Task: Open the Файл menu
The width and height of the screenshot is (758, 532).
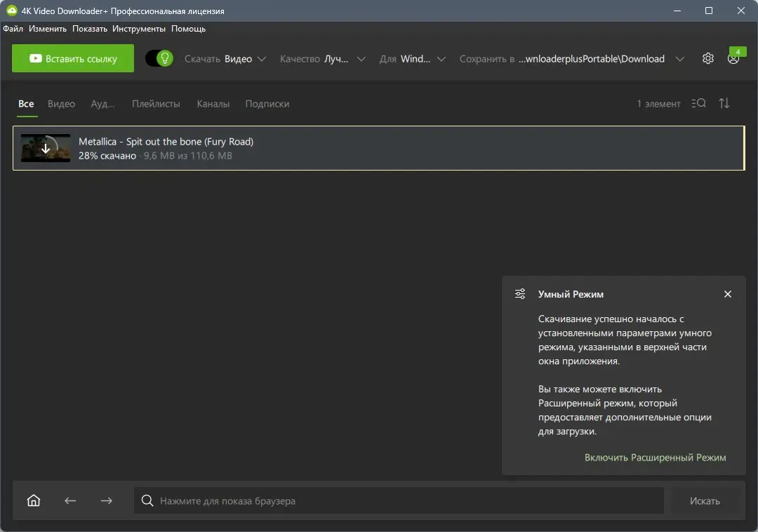Action: 13,29
